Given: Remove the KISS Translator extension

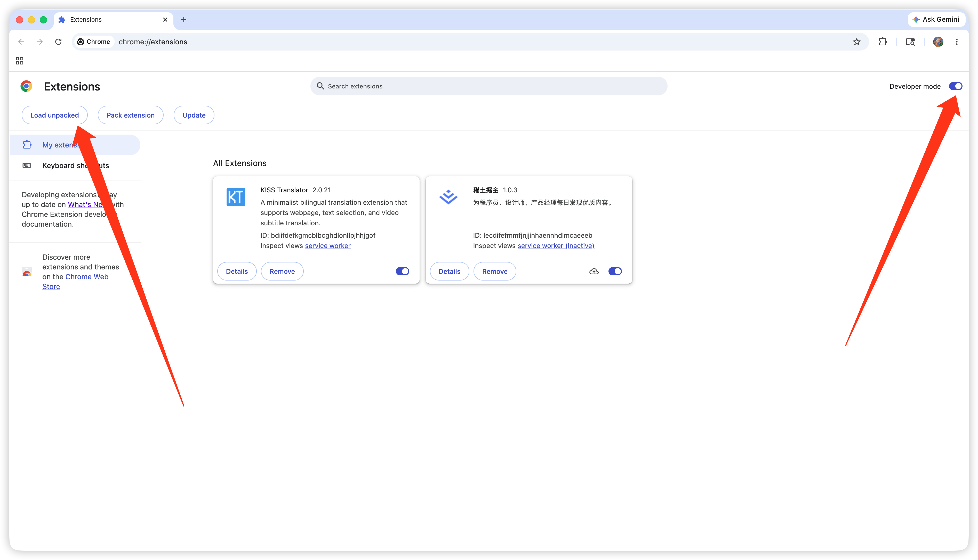Looking at the screenshot, I should [x=282, y=271].
